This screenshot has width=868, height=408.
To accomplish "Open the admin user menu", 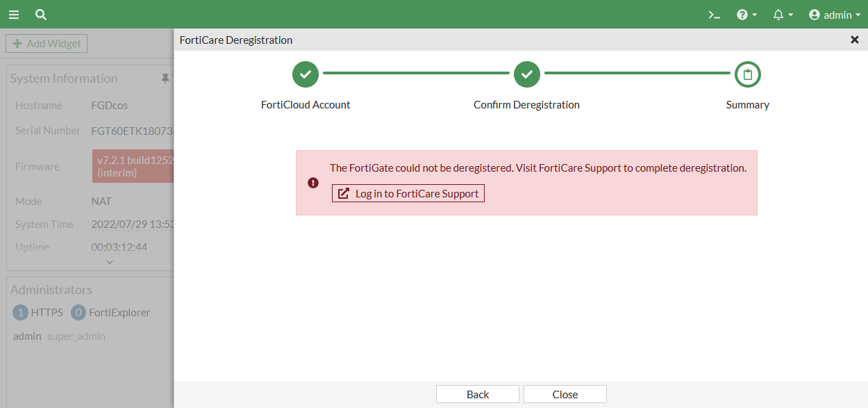I will (834, 15).
